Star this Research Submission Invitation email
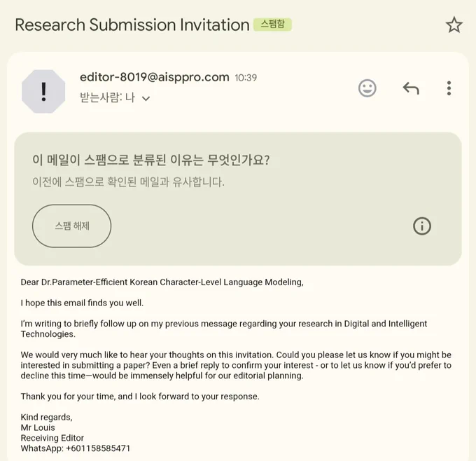 click(x=454, y=25)
